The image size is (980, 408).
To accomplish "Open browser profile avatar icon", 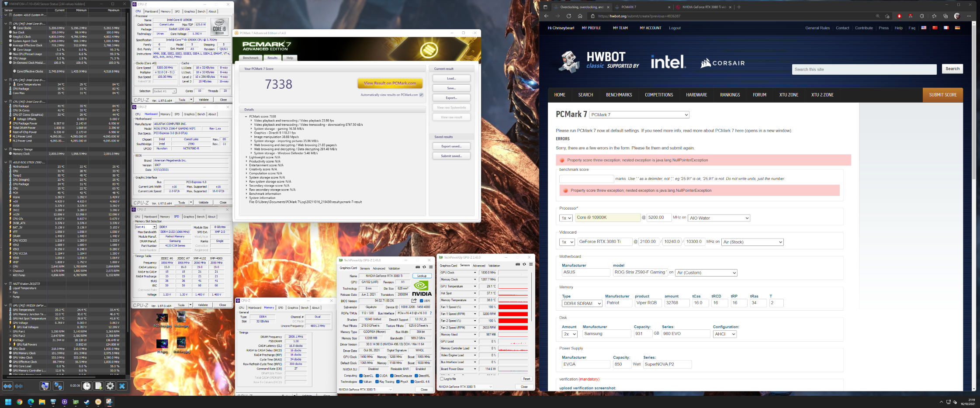I will click(957, 16).
